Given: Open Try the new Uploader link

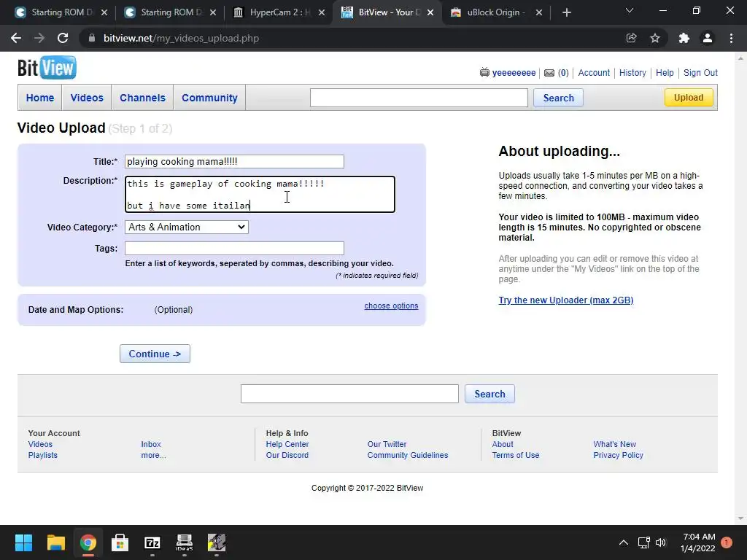Looking at the screenshot, I should pyautogui.click(x=566, y=300).
